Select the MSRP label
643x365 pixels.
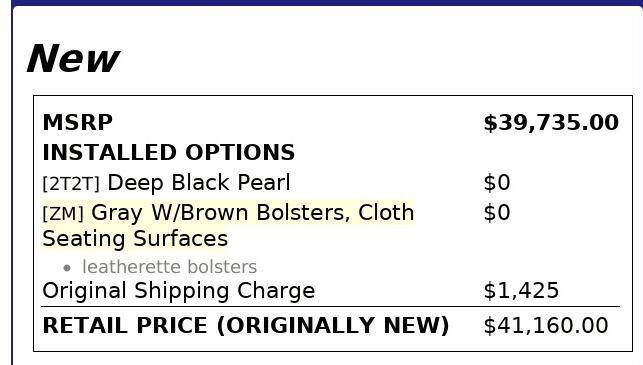(x=78, y=122)
